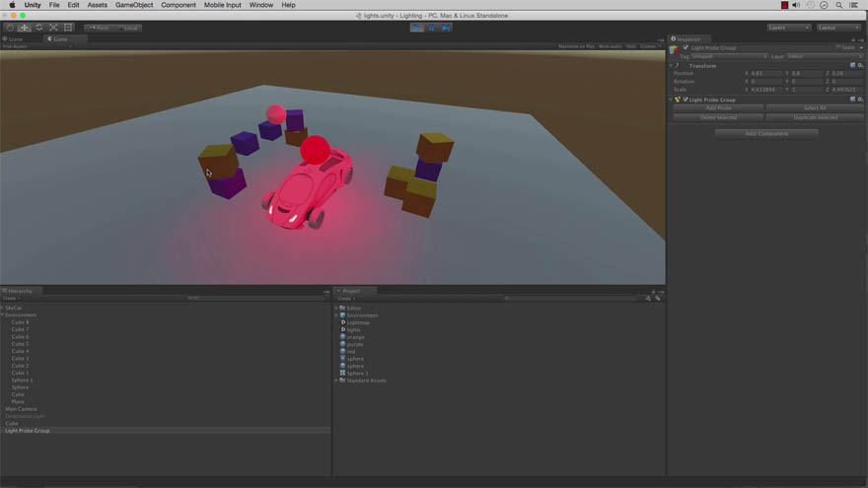Click the Delete Selected button
Image resolution: width=868 pixels, height=488 pixels.
tap(718, 117)
